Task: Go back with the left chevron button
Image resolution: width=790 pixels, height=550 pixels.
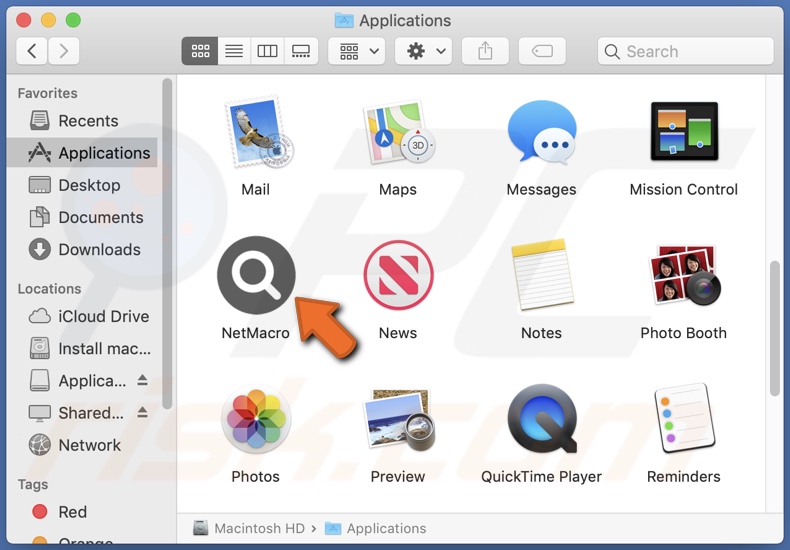Action: [x=32, y=51]
